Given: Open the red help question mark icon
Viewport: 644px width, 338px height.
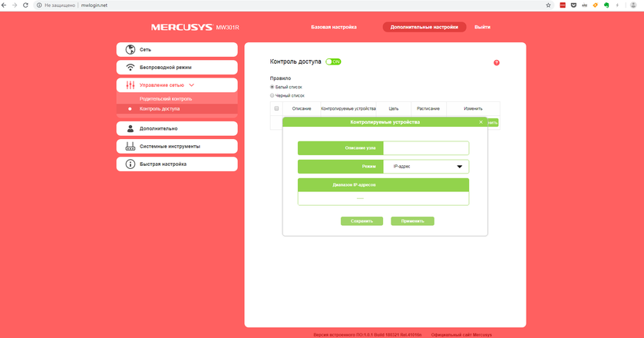Looking at the screenshot, I should pos(497,62).
